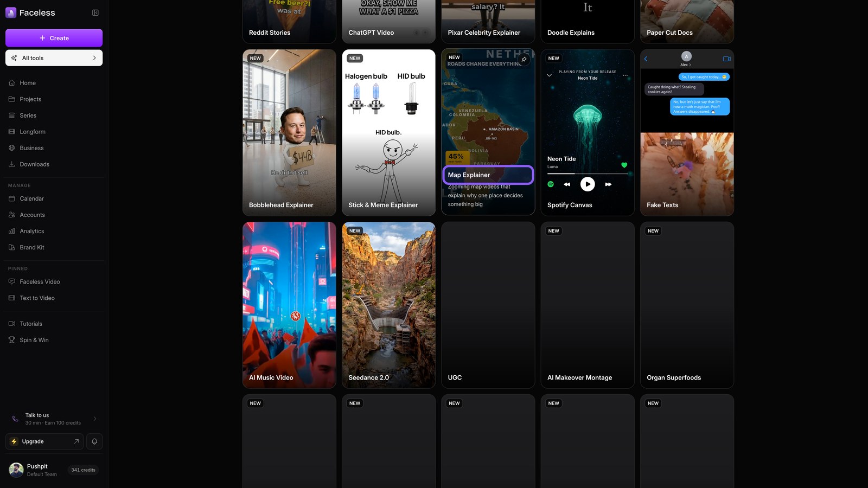Open the Reddit Stories template

289,22
